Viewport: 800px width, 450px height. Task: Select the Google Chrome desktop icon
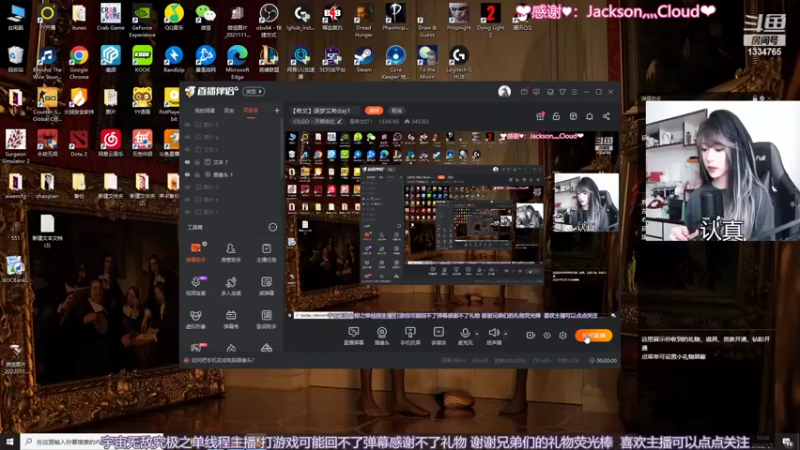(79, 62)
